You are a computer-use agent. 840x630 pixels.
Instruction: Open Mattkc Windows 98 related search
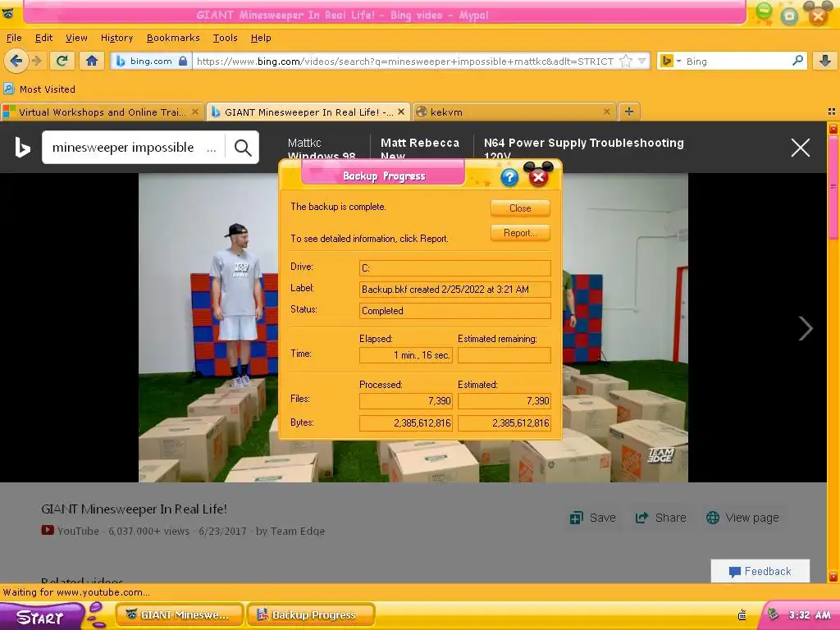[322, 148]
